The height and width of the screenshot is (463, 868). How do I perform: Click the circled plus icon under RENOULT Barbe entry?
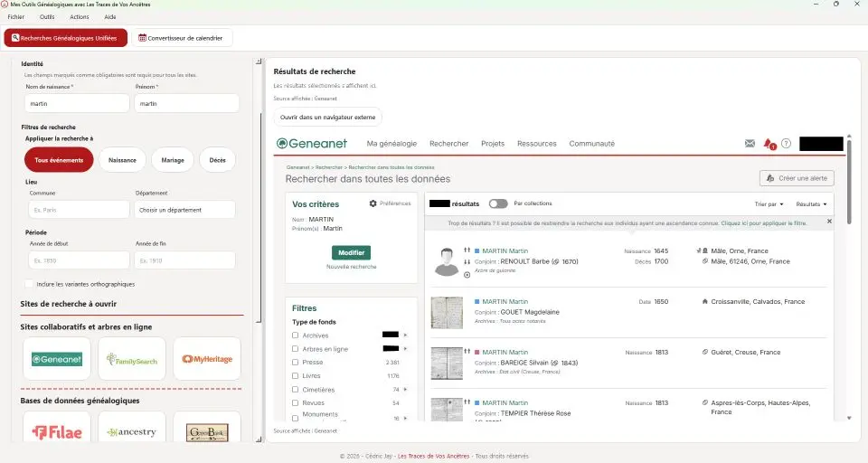(467, 275)
